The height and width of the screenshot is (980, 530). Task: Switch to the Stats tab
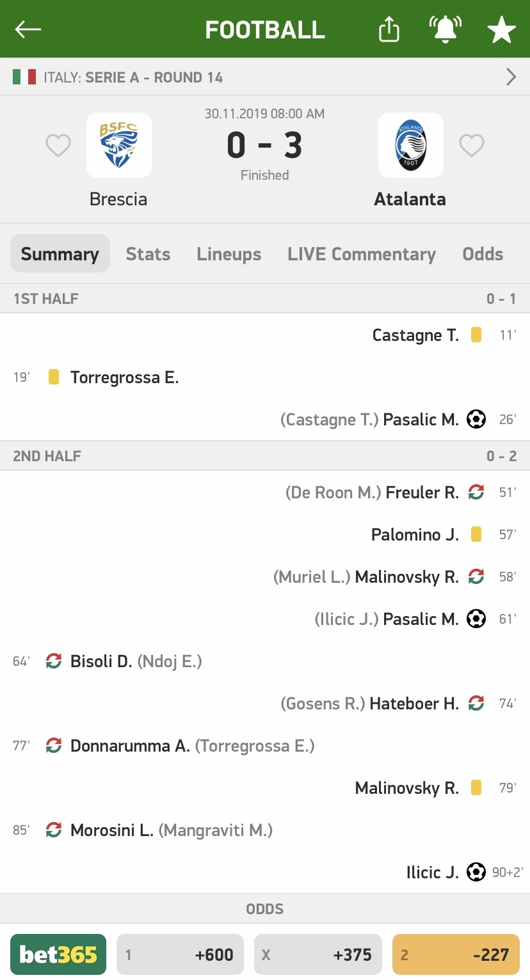click(148, 254)
